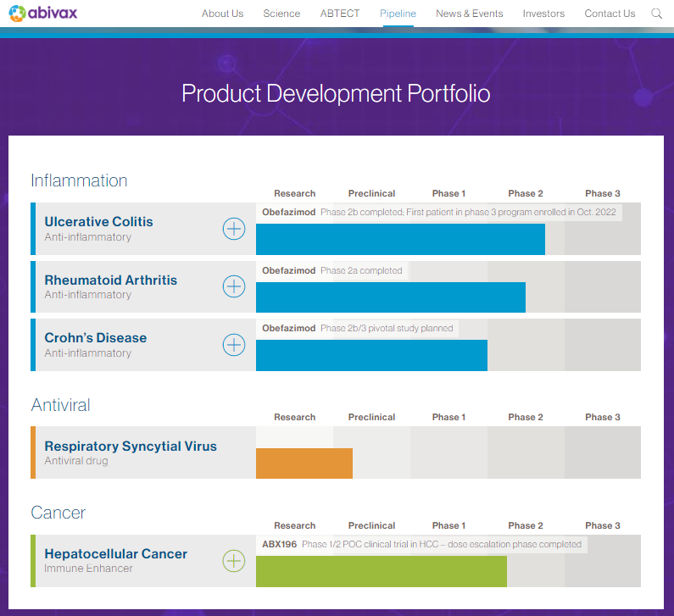
Task: Click the Inflammation Phase 1 column header
Action: point(448,193)
